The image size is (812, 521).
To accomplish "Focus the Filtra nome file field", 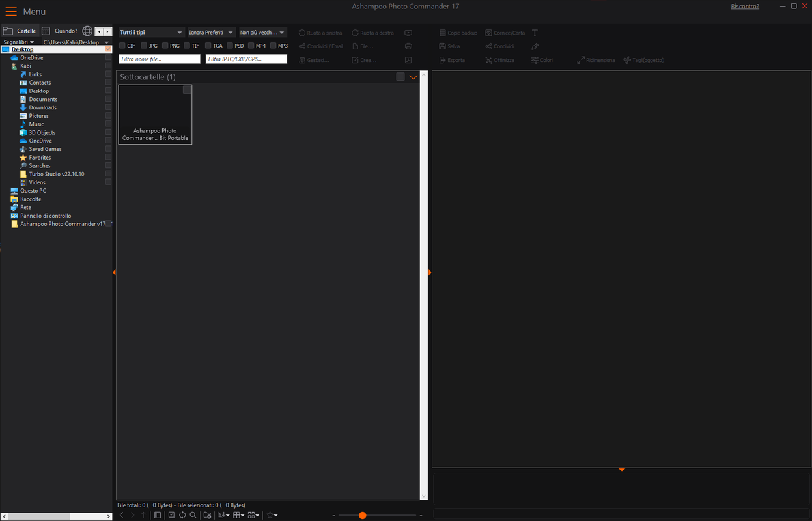I will [160, 59].
